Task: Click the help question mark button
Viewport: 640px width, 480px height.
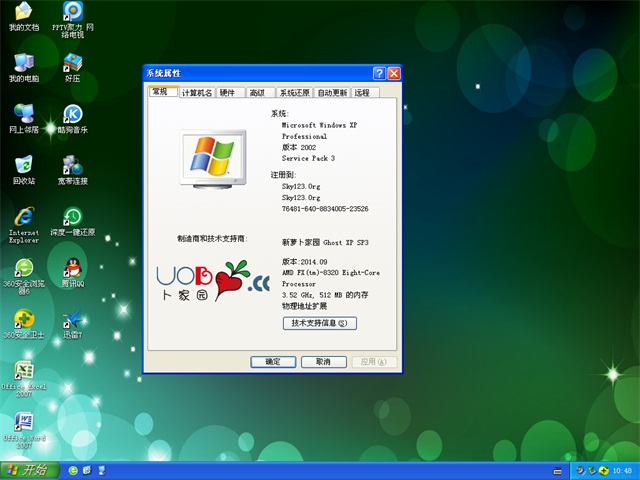Action: [379, 73]
